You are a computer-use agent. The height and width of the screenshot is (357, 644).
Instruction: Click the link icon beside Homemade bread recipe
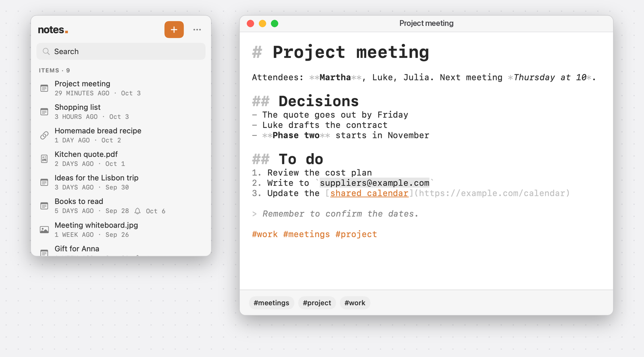click(x=44, y=135)
